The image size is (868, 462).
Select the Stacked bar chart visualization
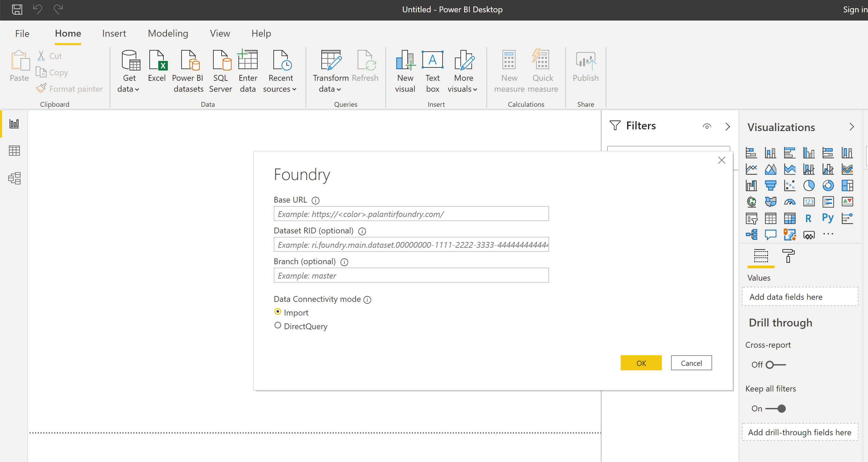point(752,153)
